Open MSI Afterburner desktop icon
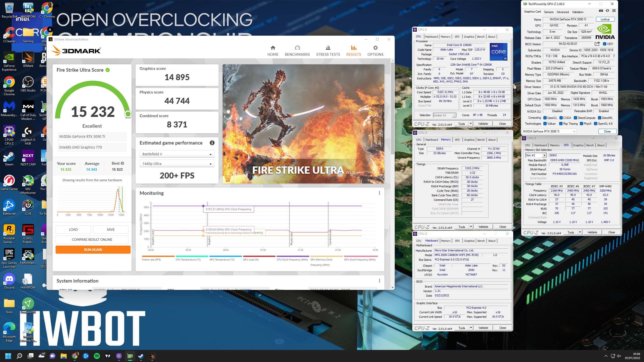 click(x=28, y=185)
